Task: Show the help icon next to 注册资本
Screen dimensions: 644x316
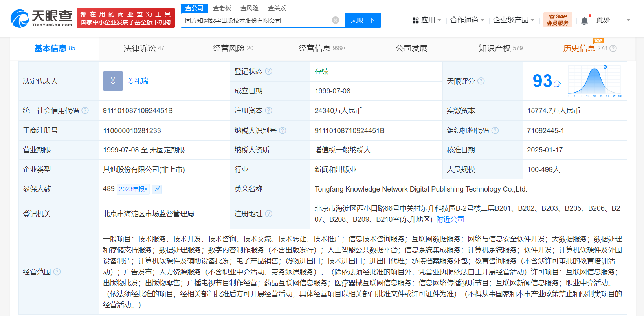Action: pos(269,110)
